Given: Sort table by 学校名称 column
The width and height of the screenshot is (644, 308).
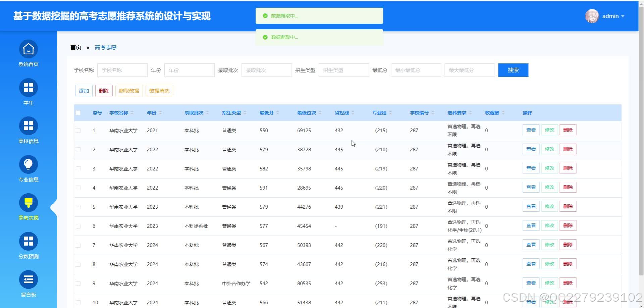Looking at the screenshot, I should coord(132,113).
